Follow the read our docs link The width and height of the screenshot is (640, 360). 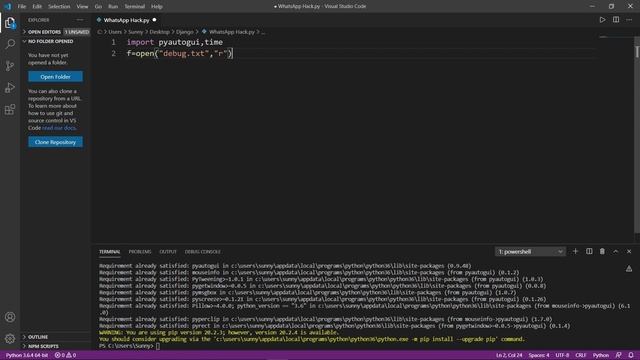pyautogui.click(x=59, y=128)
